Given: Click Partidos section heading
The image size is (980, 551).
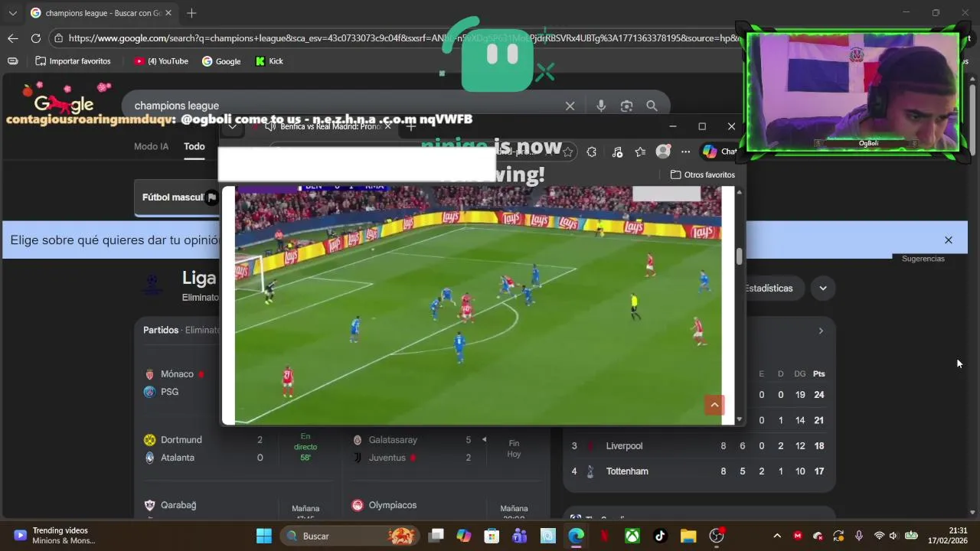Looking at the screenshot, I should [x=161, y=330].
